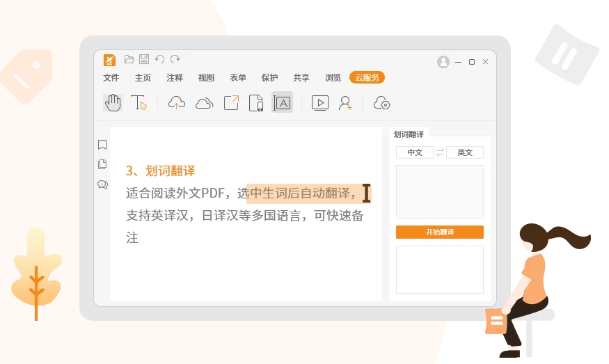Open the pages side panel
The image size is (609, 364).
[x=102, y=164]
